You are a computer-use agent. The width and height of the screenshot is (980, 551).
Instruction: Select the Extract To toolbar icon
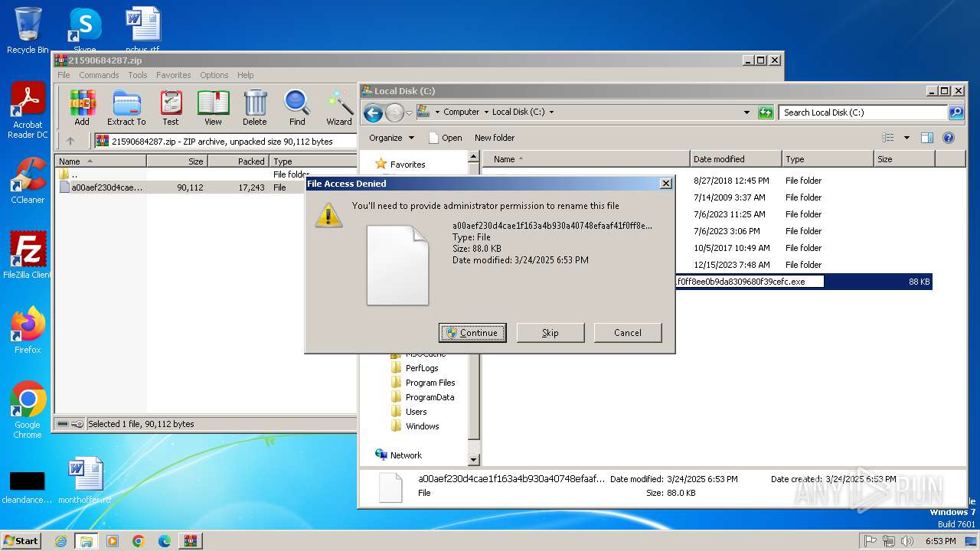click(x=126, y=107)
